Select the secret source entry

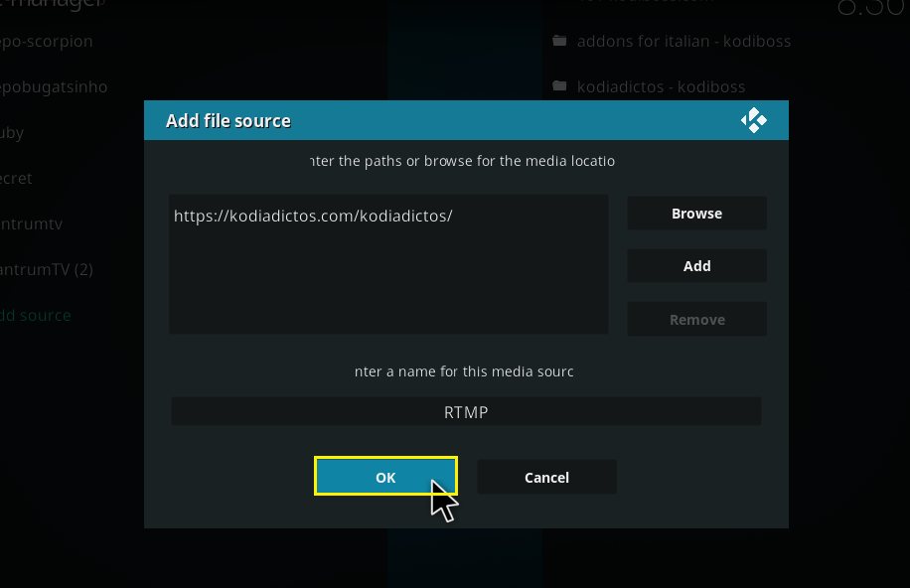(16, 178)
